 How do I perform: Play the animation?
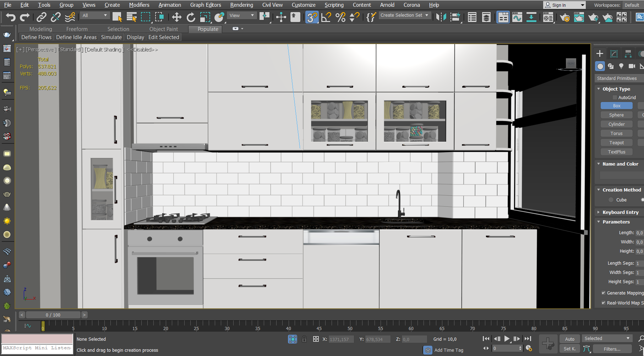coord(507,339)
